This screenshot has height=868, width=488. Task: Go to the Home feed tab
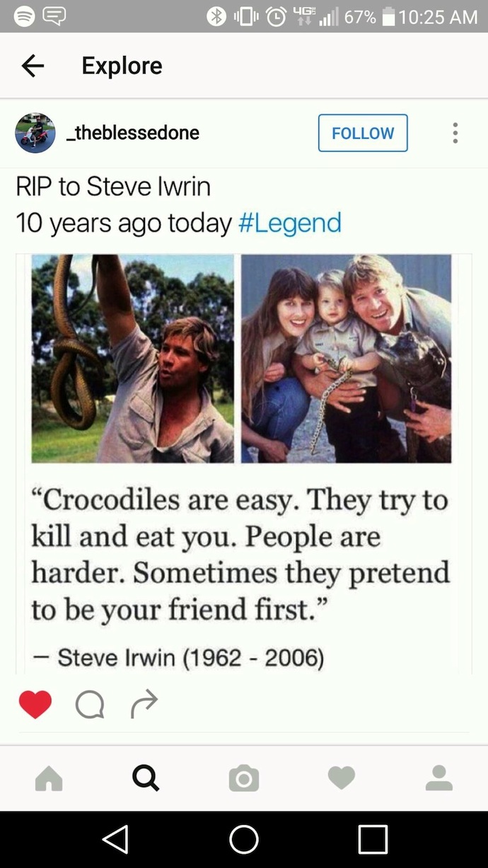[x=49, y=778]
